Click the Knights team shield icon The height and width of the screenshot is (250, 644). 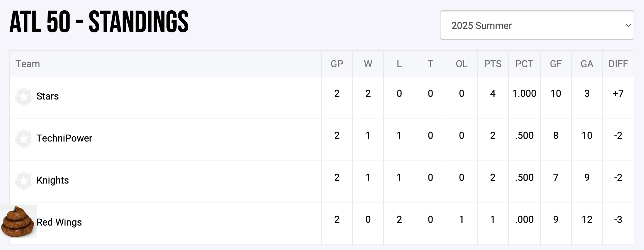(x=24, y=181)
